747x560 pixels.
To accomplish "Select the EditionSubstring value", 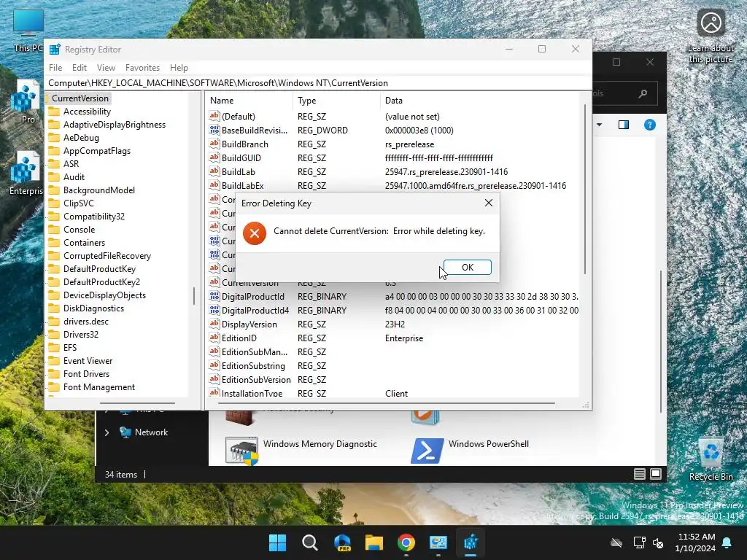I will point(253,365).
